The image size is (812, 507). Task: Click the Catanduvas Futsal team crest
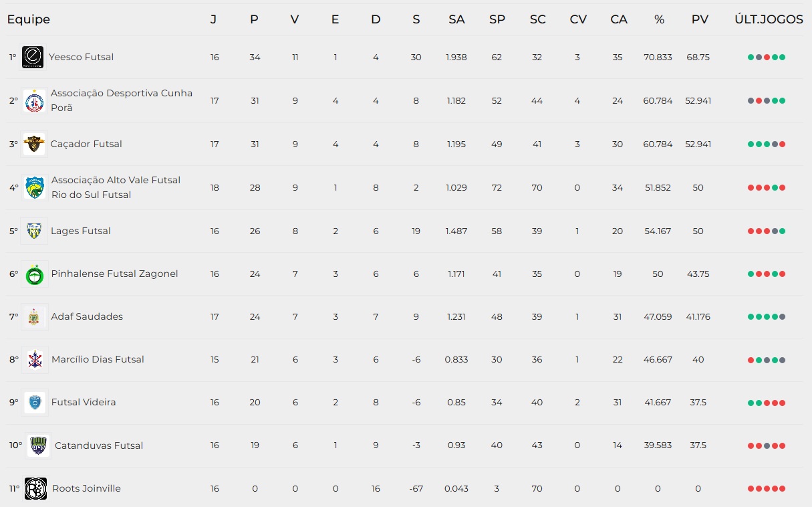pos(38,445)
